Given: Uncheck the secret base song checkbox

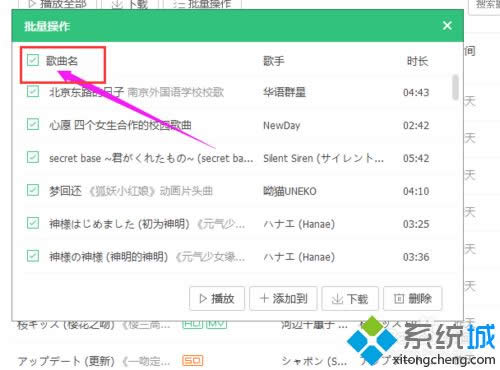Looking at the screenshot, I should [33, 157].
